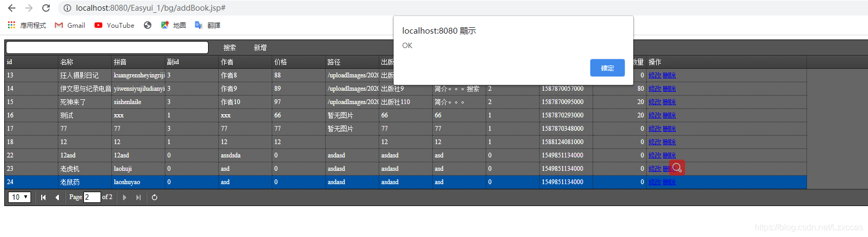Click 删除 link for row id 18
Screen dimensions: 868x237
(x=669, y=142)
